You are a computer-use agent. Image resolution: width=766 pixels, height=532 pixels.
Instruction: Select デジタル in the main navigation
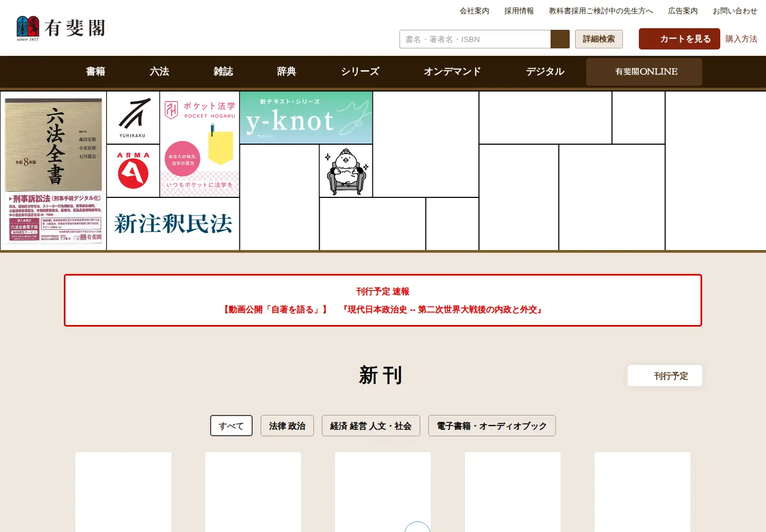[545, 71]
